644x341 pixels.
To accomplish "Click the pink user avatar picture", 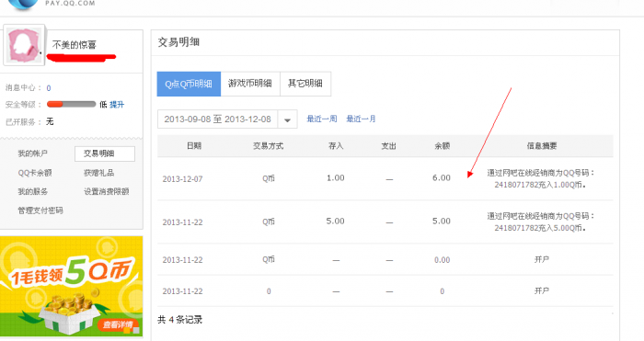I will tap(24, 45).
